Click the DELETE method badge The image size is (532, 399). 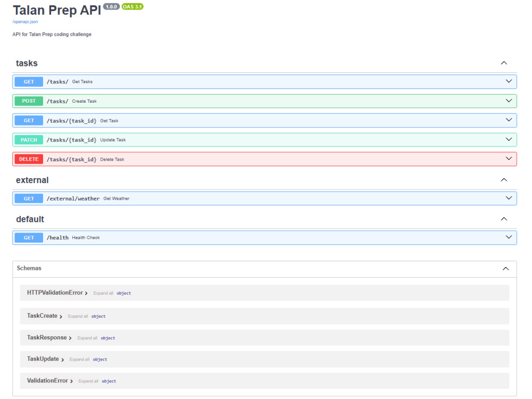(x=29, y=159)
